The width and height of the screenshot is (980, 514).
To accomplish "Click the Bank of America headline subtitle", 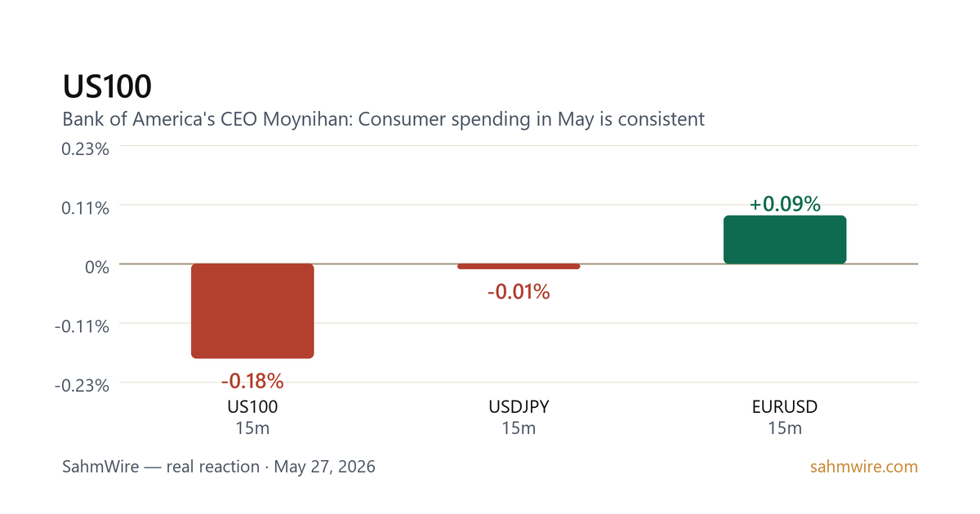I will tap(383, 119).
